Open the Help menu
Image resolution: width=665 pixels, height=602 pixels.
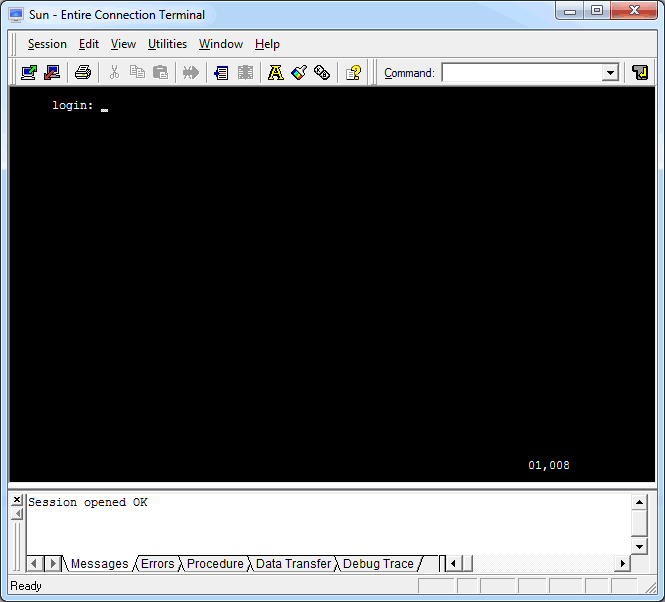click(267, 44)
